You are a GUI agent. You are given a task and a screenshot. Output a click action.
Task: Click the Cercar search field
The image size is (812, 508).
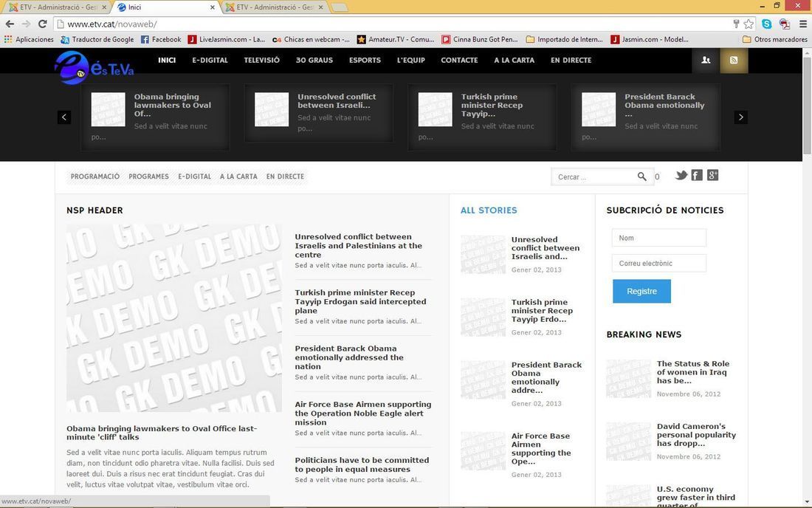pos(593,177)
